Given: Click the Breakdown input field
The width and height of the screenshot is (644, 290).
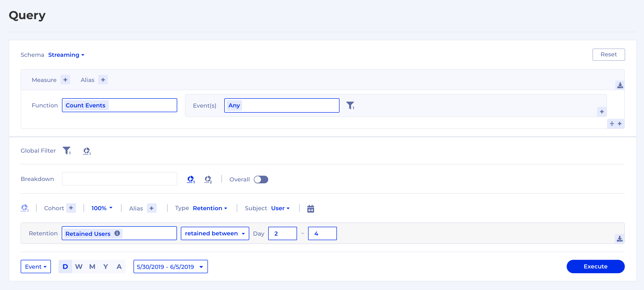Looking at the screenshot, I should pos(120,179).
